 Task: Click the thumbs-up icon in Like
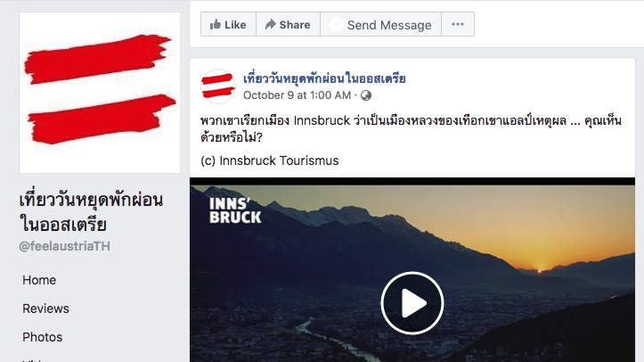tap(216, 24)
